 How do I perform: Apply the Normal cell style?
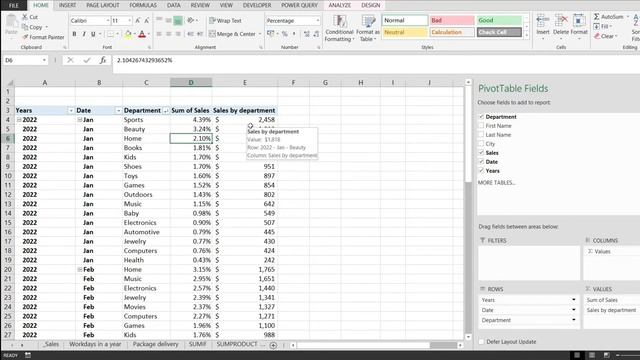click(404, 20)
